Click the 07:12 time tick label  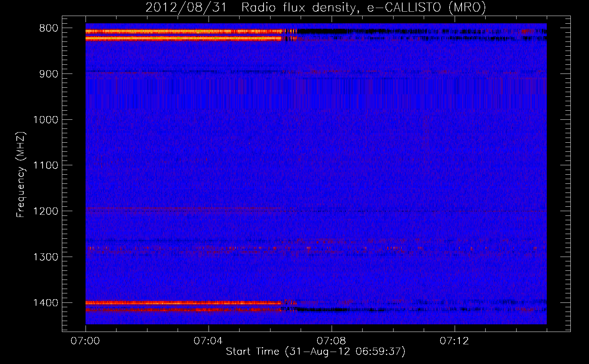click(454, 341)
